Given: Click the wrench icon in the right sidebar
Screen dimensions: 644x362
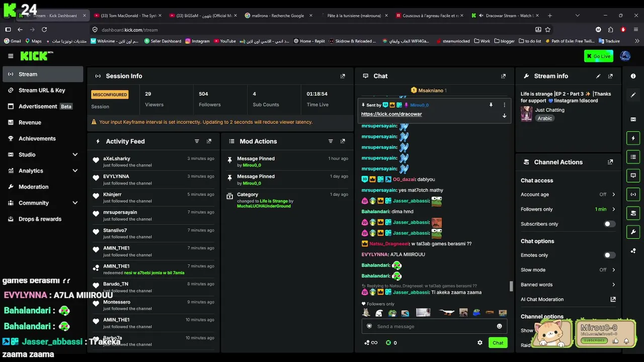Looking at the screenshot, I should click(x=633, y=232).
